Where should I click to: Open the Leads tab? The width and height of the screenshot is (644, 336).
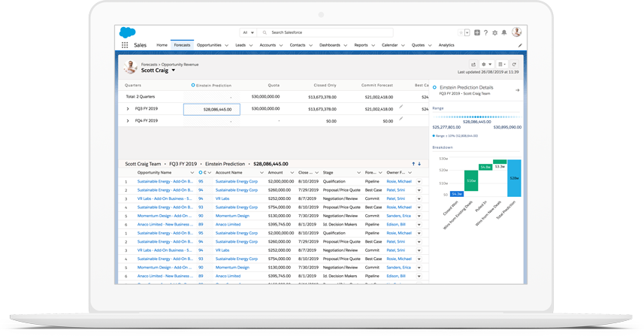(240, 45)
